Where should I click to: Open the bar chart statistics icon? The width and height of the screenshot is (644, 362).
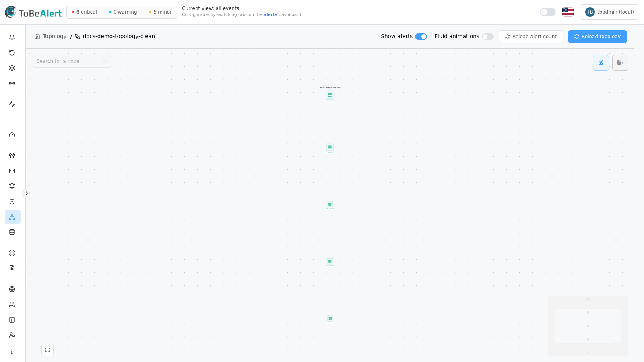12,119
